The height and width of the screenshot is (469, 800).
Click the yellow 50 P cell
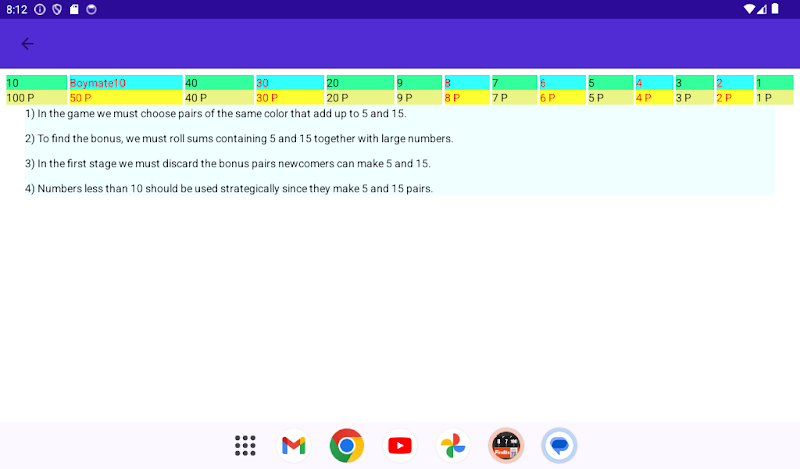click(x=125, y=98)
